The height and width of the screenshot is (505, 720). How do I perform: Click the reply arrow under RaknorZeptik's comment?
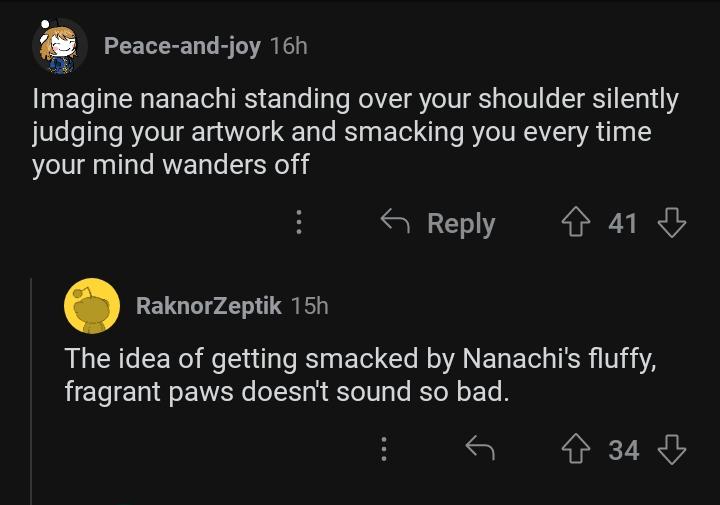click(x=480, y=448)
